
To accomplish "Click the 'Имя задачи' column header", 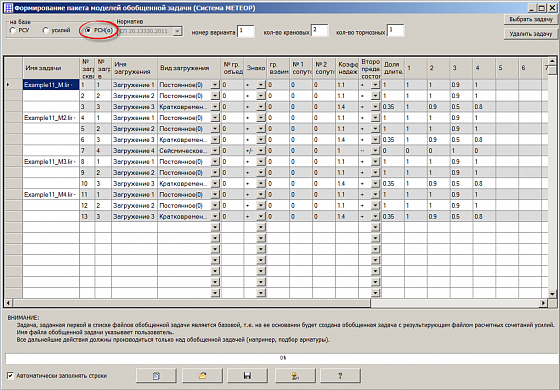I will (x=51, y=68).
